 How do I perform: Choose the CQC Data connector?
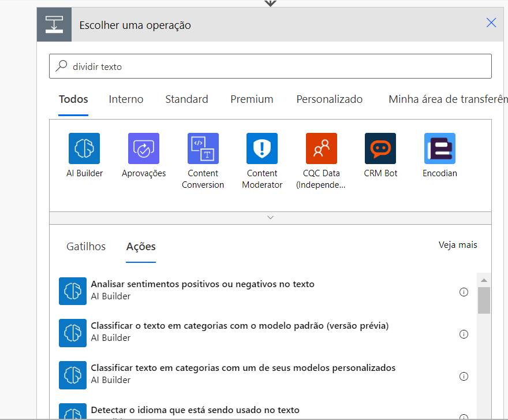322,148
